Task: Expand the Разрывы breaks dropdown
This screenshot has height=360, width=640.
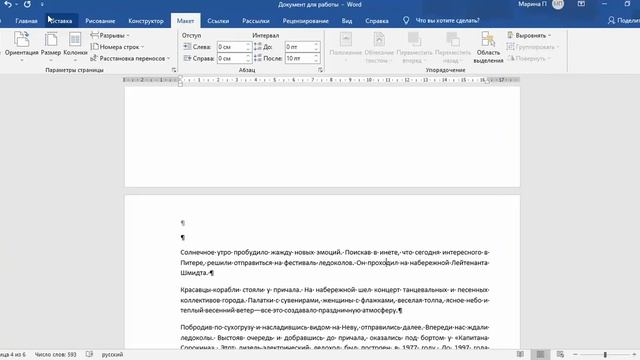Action: pyautogui.click(x=110, y=36)
